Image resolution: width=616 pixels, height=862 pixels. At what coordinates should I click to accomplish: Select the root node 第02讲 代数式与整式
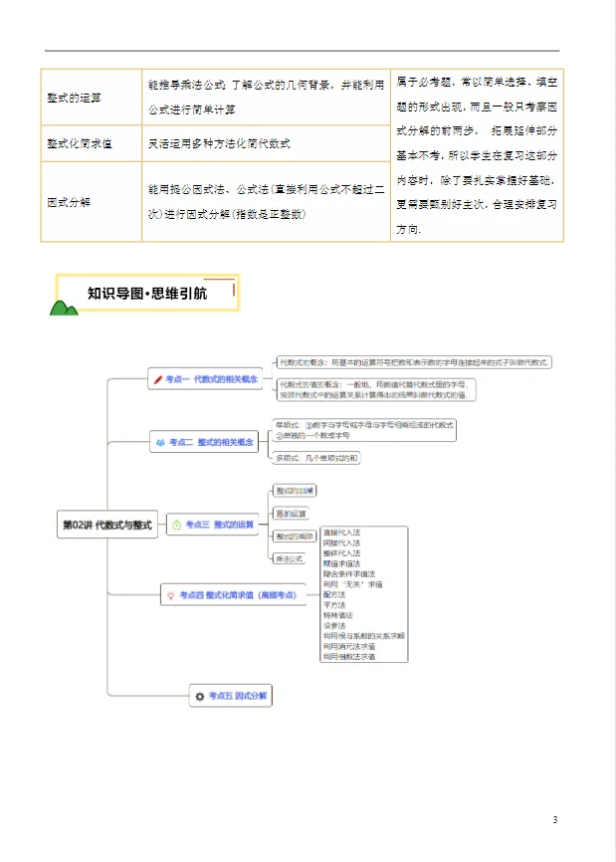[107, 525]
